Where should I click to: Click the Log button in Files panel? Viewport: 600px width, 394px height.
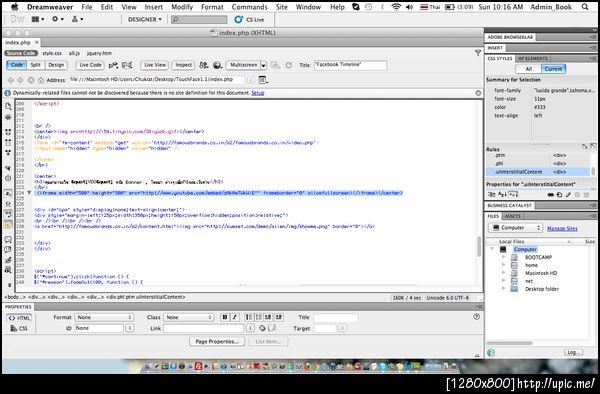[573, 352]
